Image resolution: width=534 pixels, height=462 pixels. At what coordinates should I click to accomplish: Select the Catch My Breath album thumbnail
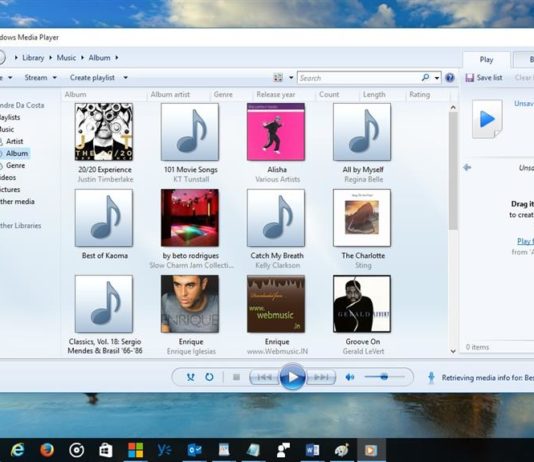tap(276, 218)
